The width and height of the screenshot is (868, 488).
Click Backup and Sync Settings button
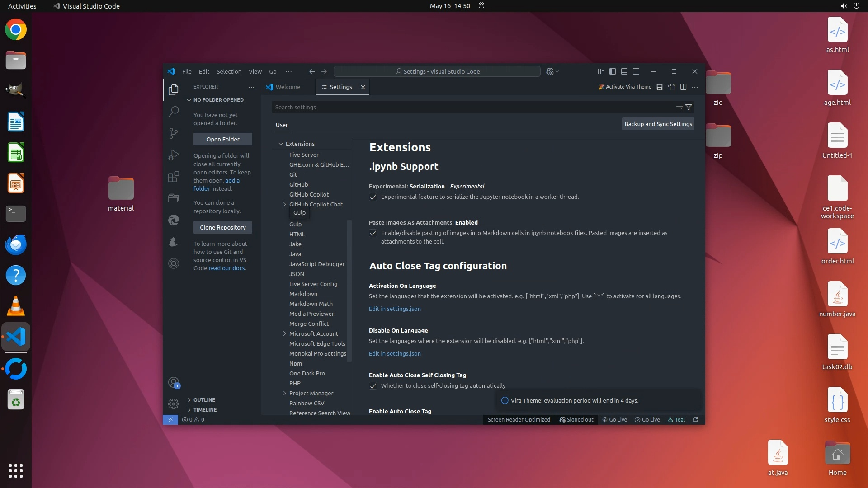658,124
